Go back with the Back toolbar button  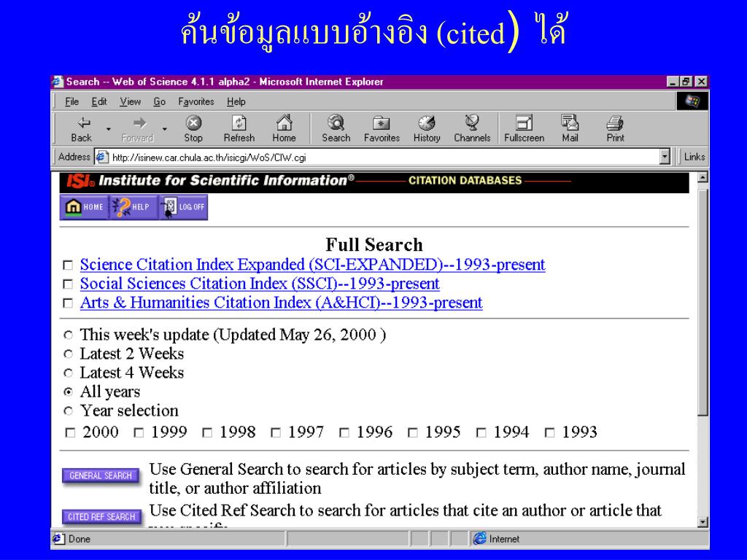coord(82,128)
